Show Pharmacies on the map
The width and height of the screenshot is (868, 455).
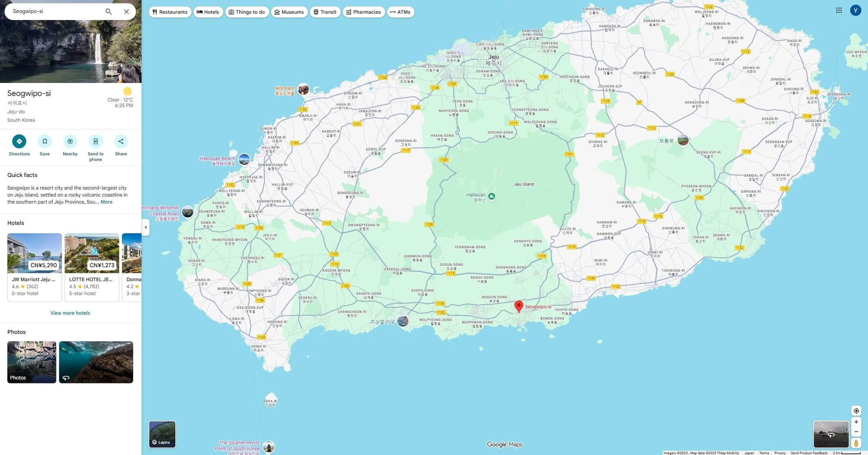pyautogui.click(x=363, y=12)
